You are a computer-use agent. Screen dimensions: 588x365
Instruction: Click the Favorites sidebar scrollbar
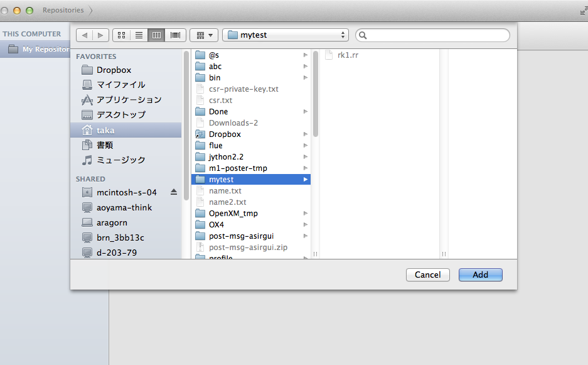186,126
